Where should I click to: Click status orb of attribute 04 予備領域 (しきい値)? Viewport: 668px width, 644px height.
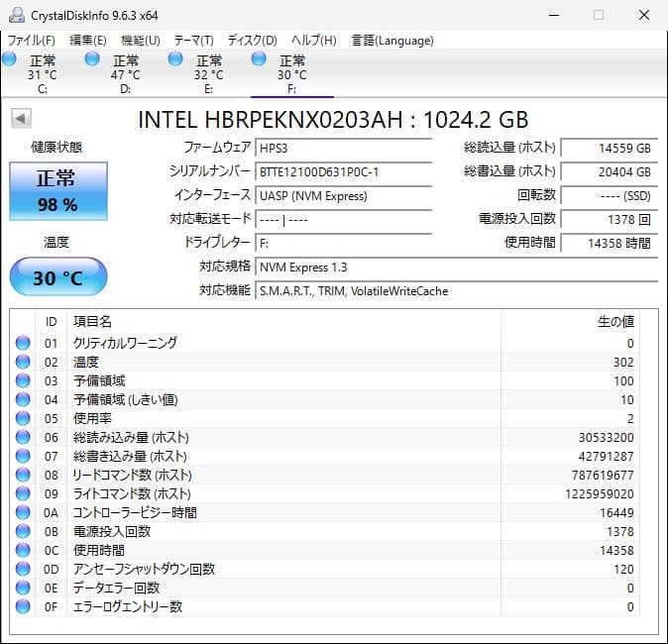(23, 399)
